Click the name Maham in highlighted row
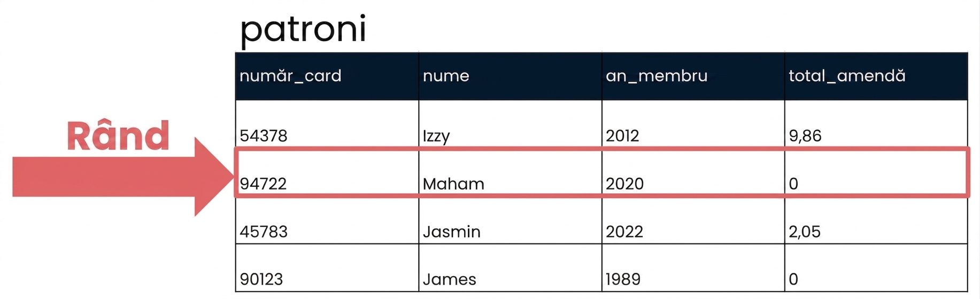 point(510,172)
